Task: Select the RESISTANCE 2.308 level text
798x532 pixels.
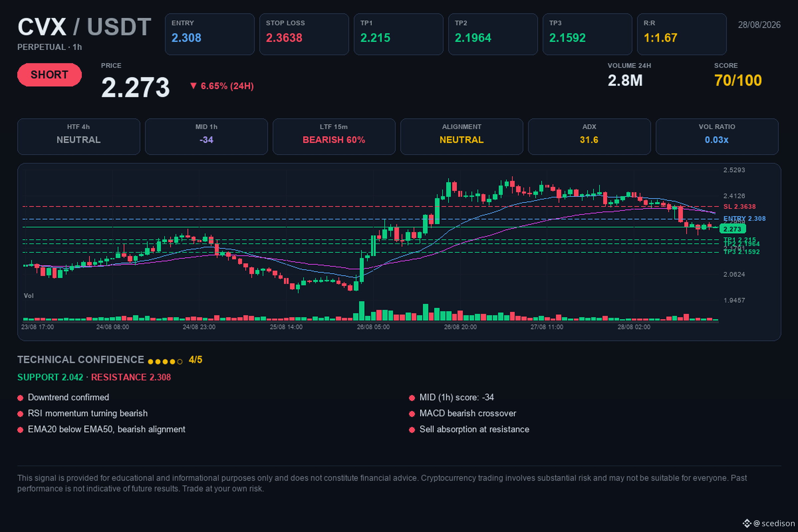Action: coord(131,377)
